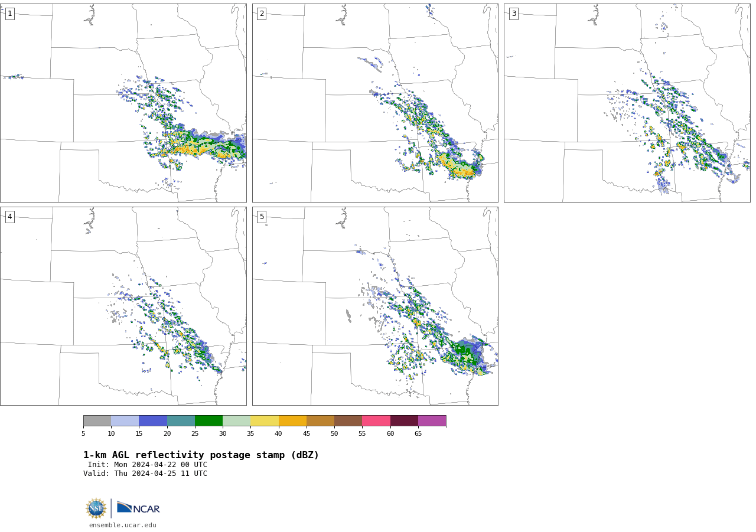Open ensemble member 2 reflectivity map
756x532 pixels.
[x=375, y=103]
